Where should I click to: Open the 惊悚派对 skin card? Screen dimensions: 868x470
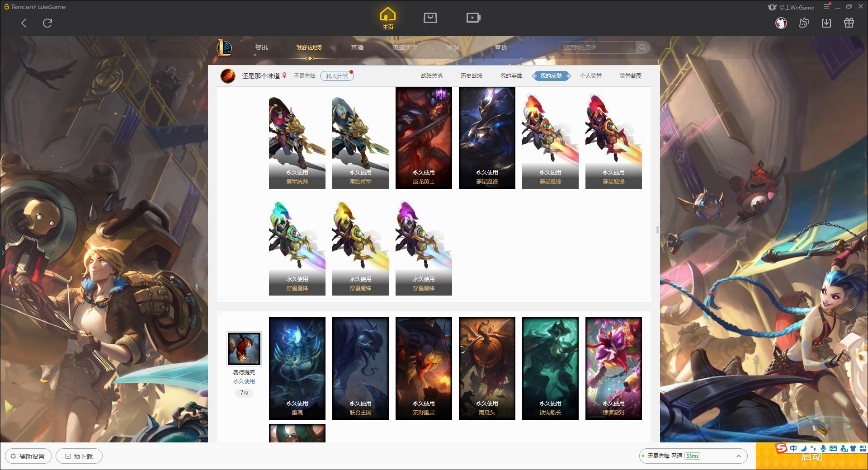pyautogui.click(x=613, y=368)
